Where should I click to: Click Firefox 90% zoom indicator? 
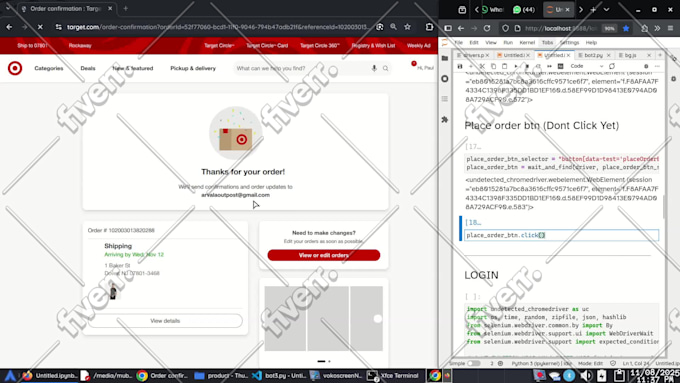[610, 28]
